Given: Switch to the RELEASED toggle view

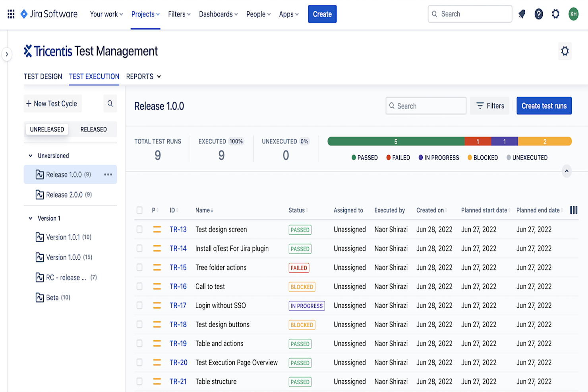Looking at the screenshot, I should pos(93,129).
